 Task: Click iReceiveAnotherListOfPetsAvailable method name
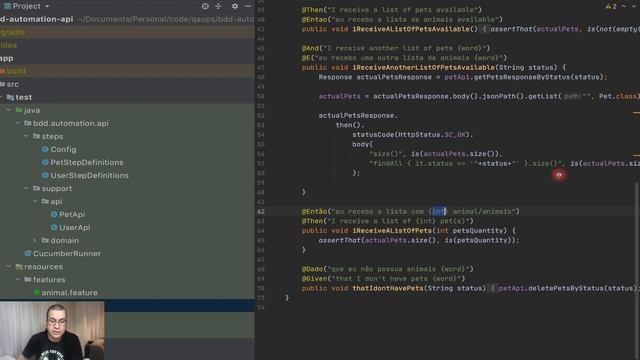coord(423,67)
